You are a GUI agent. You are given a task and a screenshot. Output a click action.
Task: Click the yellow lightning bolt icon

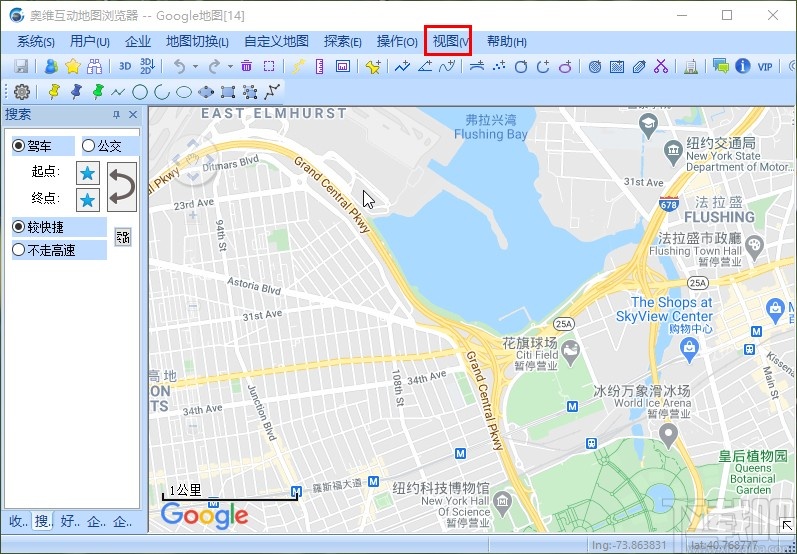pyautogui.click(x=298, y=66)
